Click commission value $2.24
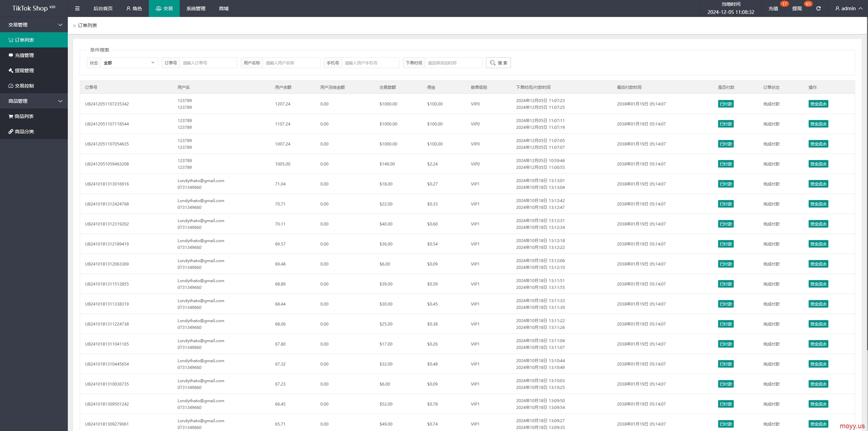 [432, 164]
